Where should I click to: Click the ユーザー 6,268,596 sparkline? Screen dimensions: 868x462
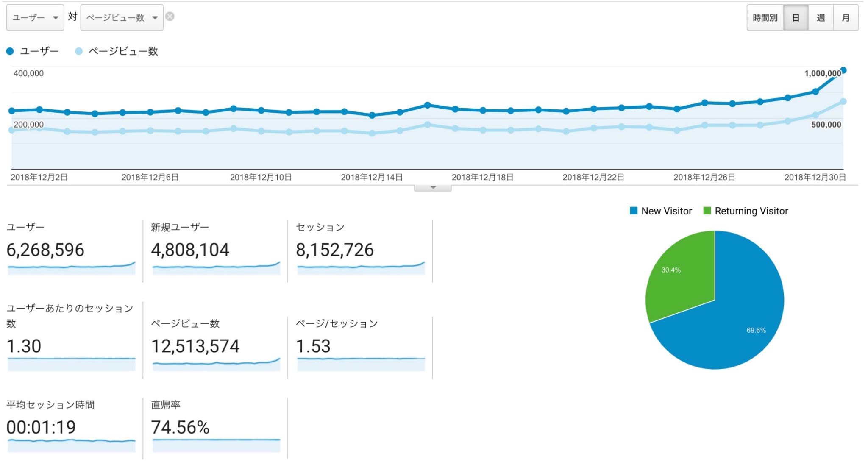pyautogui.click(x=71, y=268)
